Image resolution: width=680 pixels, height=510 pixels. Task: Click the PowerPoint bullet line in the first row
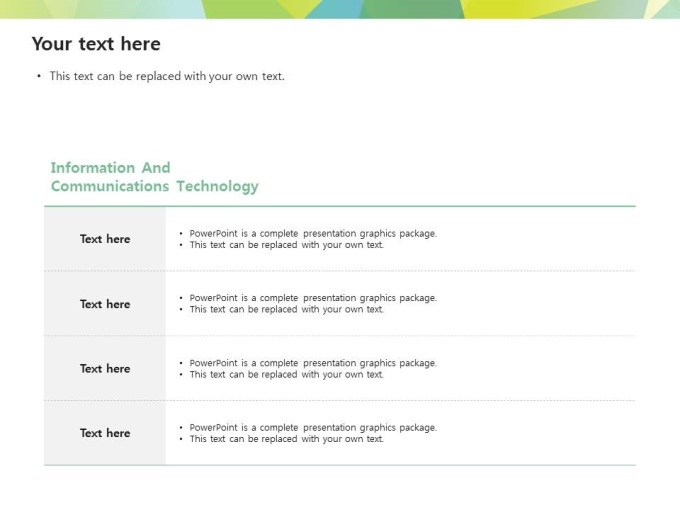(313, 234)
